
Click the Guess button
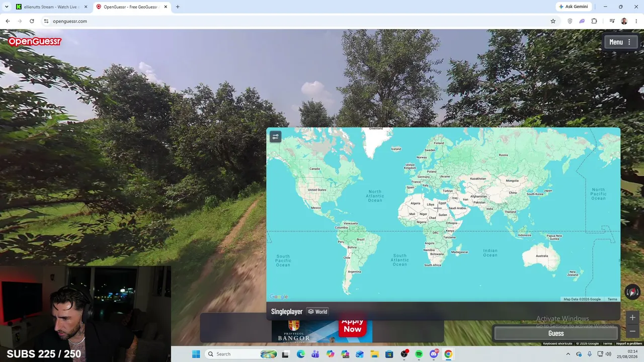coord(556,333)
